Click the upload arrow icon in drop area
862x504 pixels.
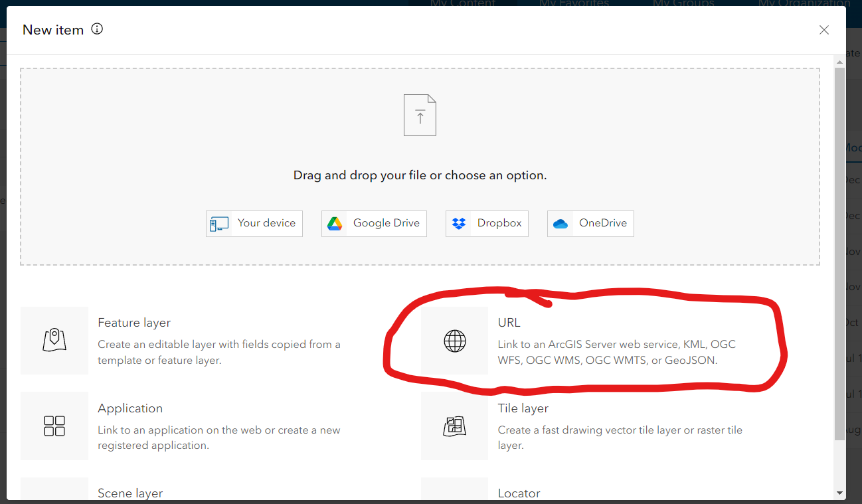pyautogui.click(x=420, y=114)
